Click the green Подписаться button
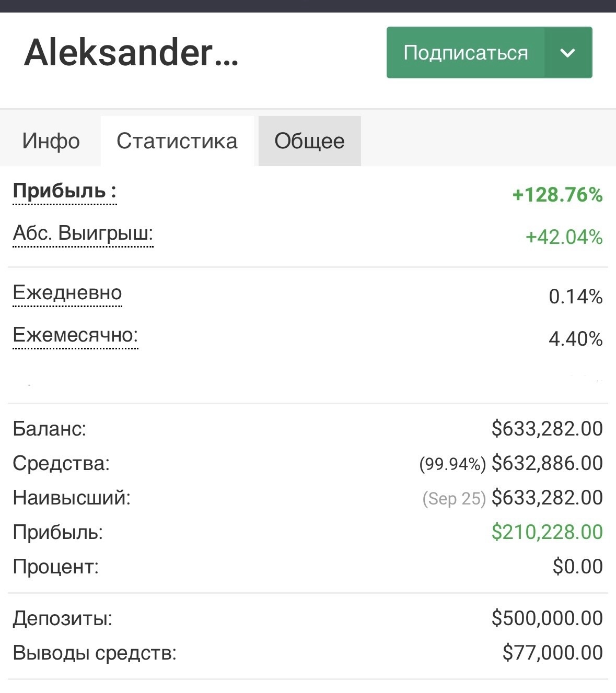 click(465, 53)
